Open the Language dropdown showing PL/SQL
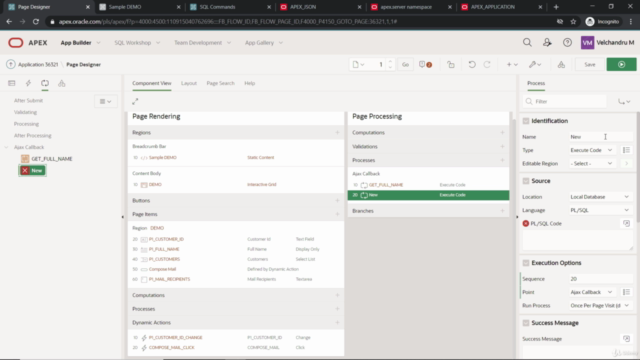This screenshot has width=640, height=360. click(x=600, y=210)
